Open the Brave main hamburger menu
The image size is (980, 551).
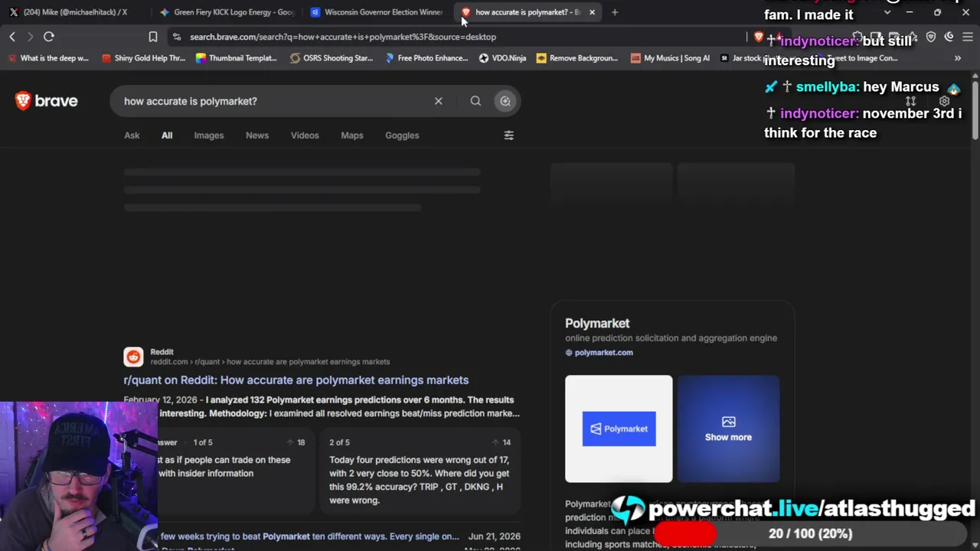pos(968,37)
